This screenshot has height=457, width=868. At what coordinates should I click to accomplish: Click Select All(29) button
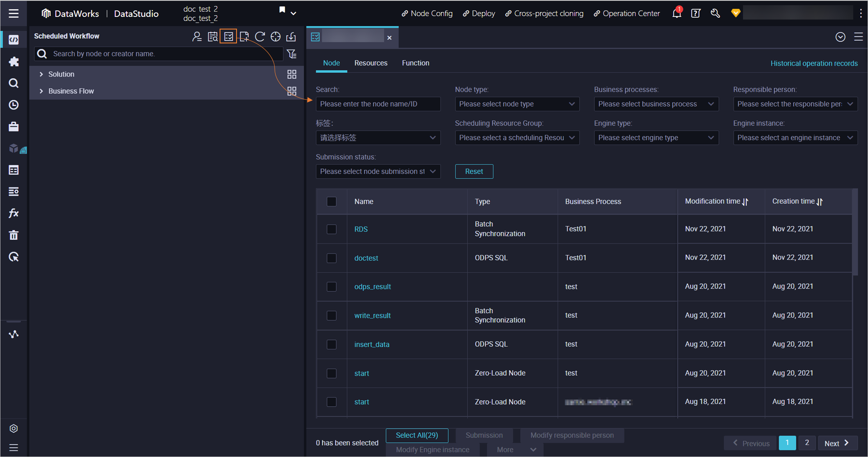click(x=417, y=435)
